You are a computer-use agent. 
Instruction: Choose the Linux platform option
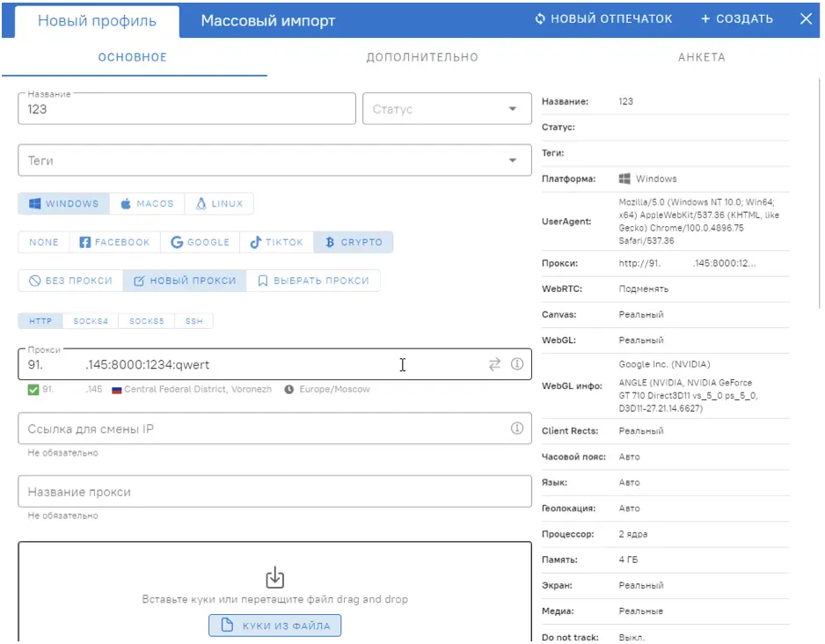click(x=219, y=204)
